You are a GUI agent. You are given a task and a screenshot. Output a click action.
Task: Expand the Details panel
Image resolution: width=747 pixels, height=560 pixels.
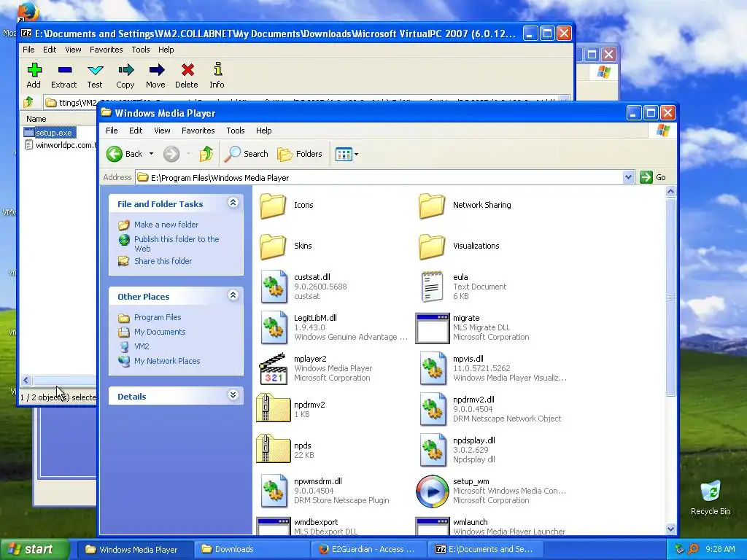point(233,395)
